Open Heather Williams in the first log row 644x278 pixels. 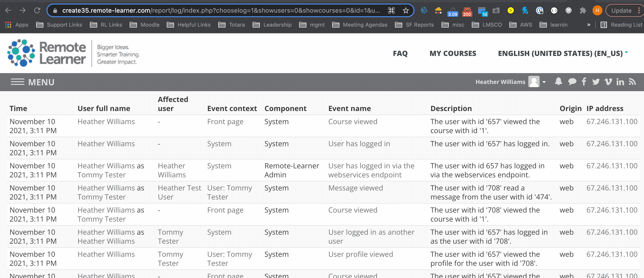[106, 122]
